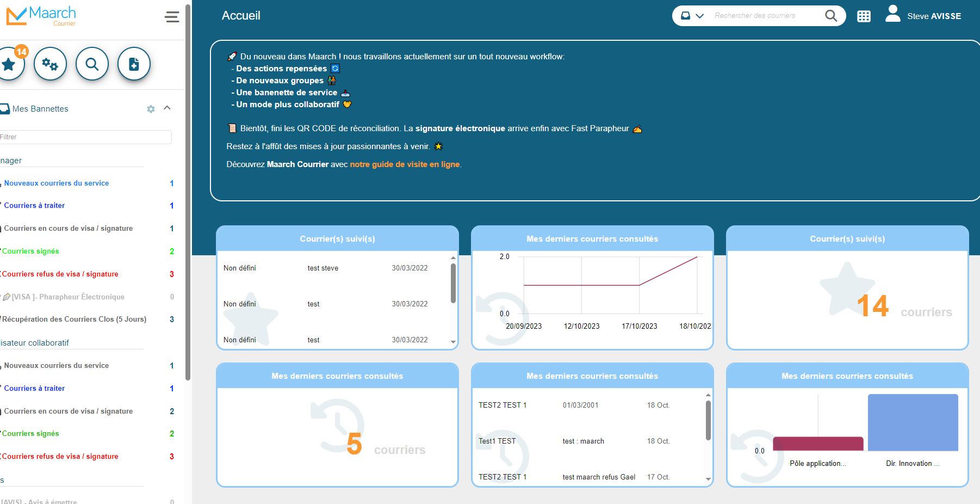Viewport: 980px width, 504px height.
Task: Collapse the Mes Bannettes section
Action: click(168, 108)
